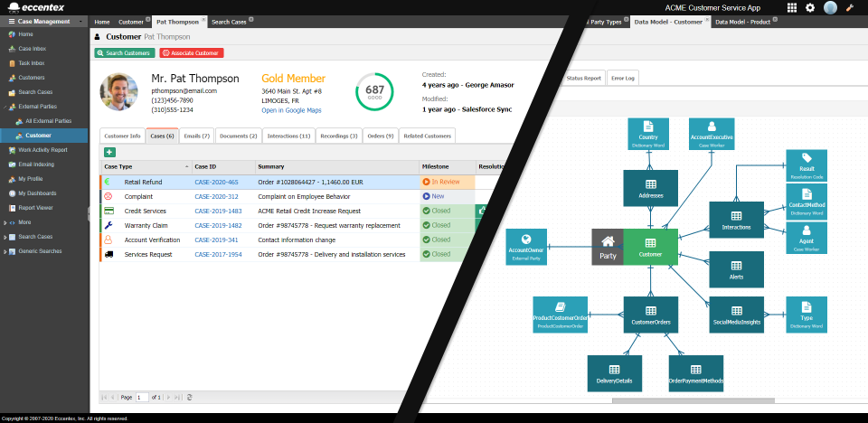This screenshot has height=423, width=868.
Task: Select the Type dictionary word node
Action: click(807, 315)
